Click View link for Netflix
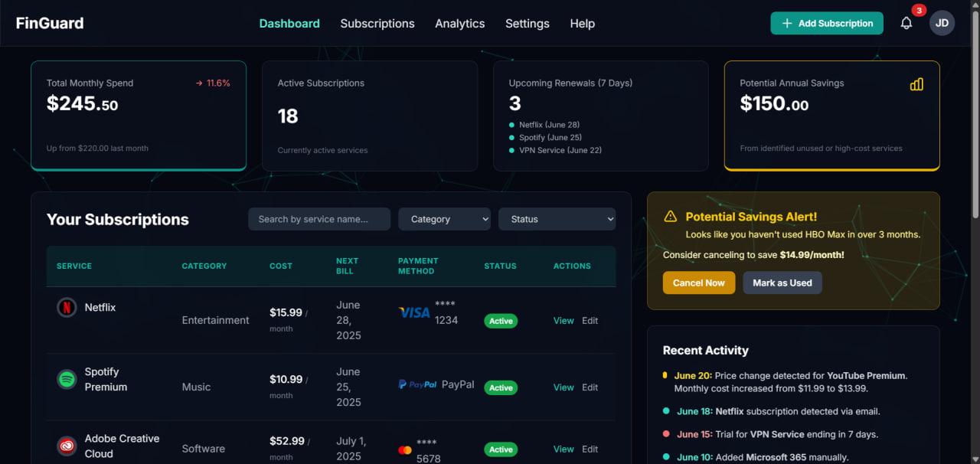 pyautogui.click(x=563, y=321)
